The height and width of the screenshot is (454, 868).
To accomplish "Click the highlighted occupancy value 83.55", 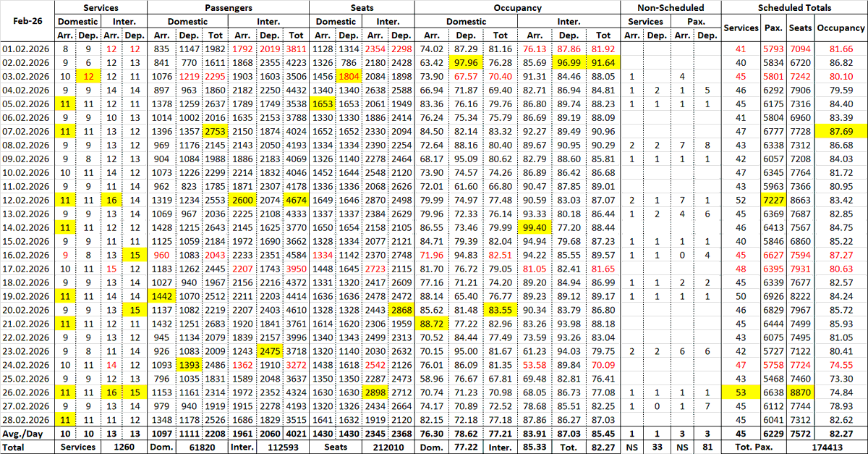I will [x=499, y=308].
